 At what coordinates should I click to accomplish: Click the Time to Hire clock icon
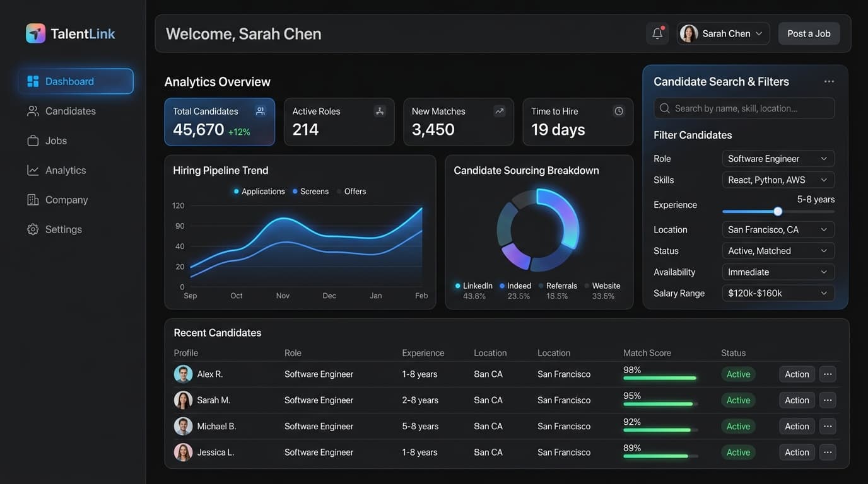(619, 111)
